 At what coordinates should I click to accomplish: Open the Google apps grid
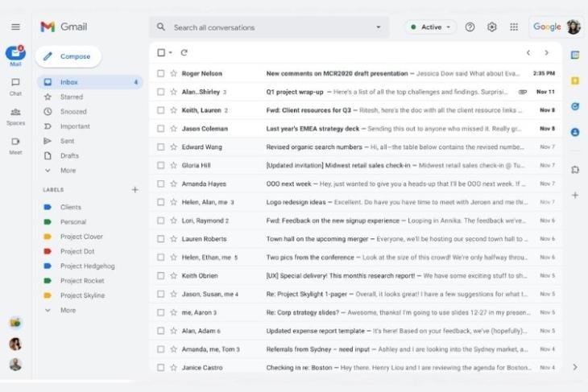pos(514,27)
